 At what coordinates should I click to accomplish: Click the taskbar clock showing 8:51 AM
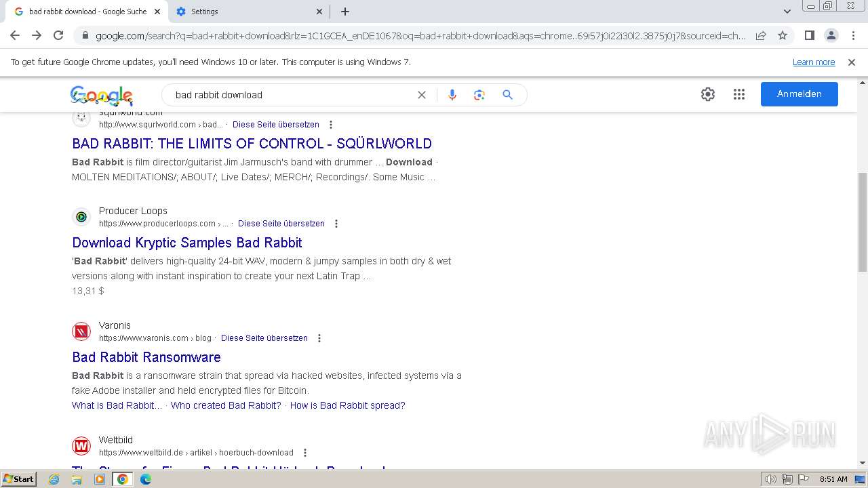(x=833, y=479)
